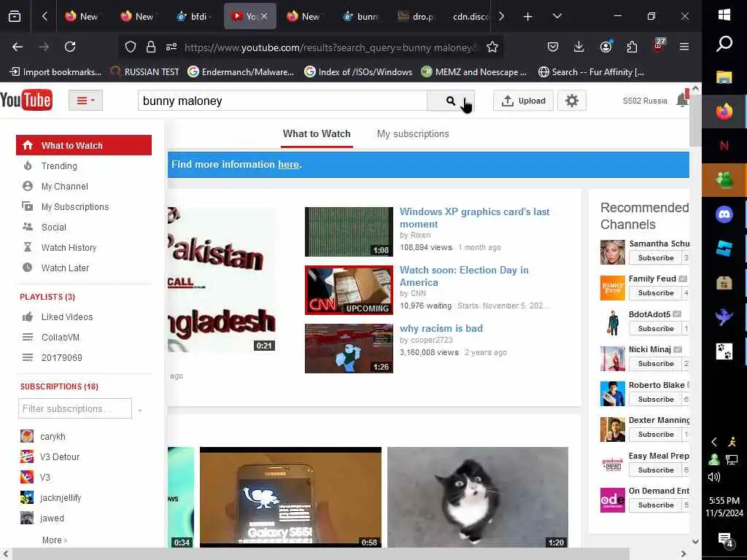Open the CollabVM playlist

click(60, 337)
